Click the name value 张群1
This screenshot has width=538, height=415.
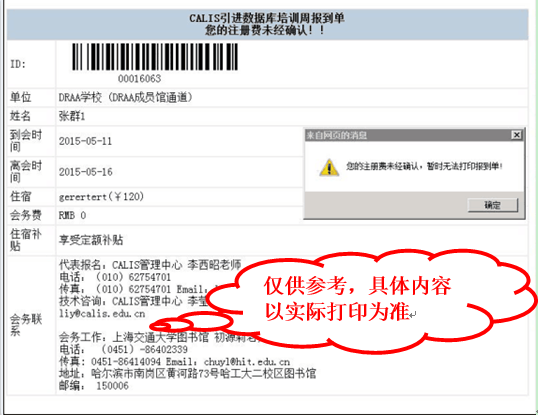tap(72, 116)
